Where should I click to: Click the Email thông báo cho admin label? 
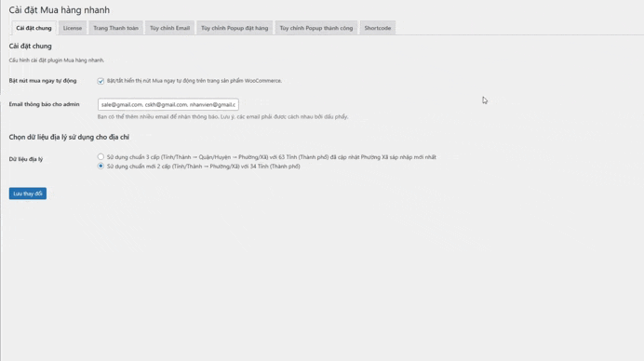44,104
